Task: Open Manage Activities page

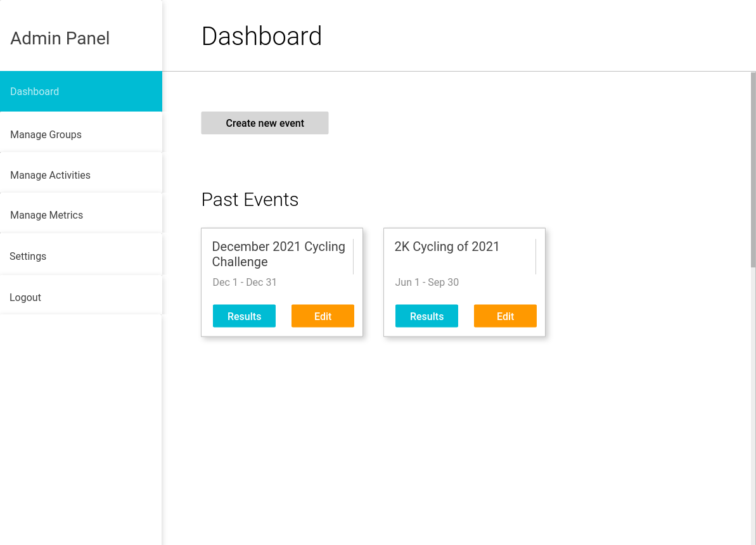Action: coord(80,175)
